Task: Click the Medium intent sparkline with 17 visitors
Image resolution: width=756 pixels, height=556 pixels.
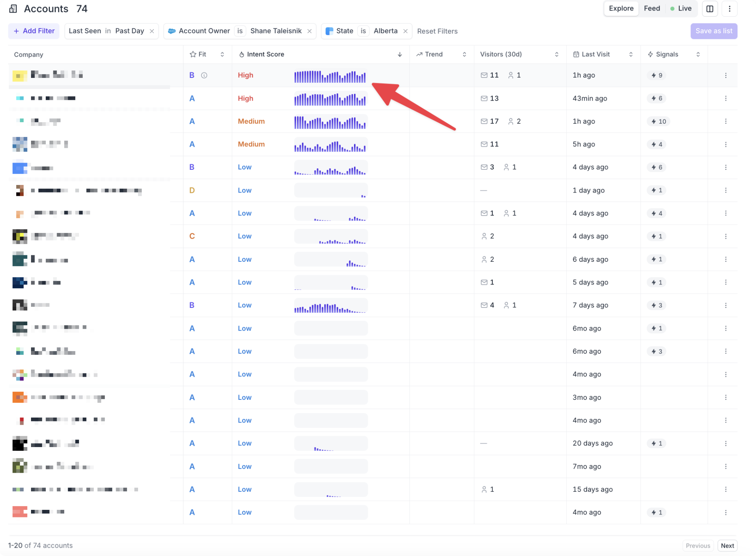Action: [x=330, y=122]
